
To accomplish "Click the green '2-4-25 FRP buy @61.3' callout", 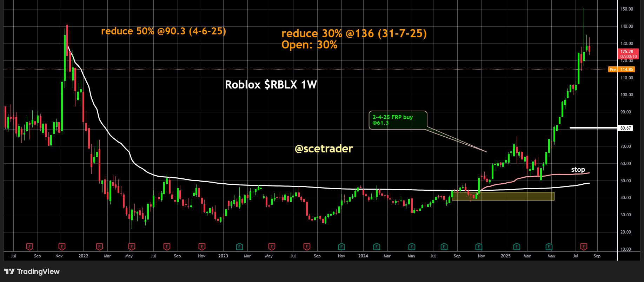I will [398, 120].
